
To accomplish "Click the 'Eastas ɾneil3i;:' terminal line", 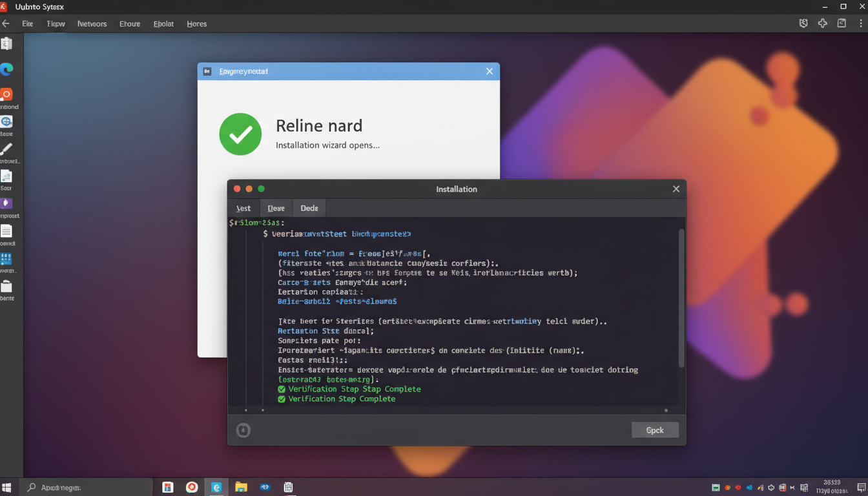I will point(313,360).
